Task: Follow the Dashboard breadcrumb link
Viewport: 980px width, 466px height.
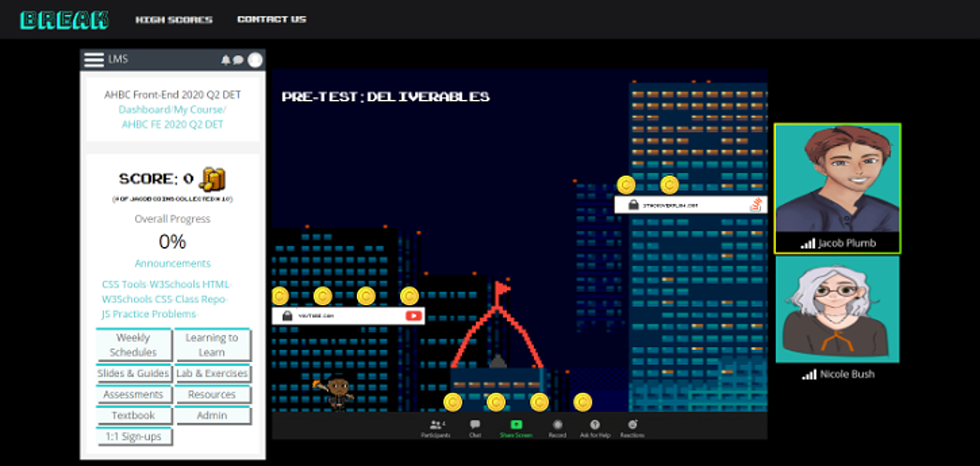Action: pos(144,109)
